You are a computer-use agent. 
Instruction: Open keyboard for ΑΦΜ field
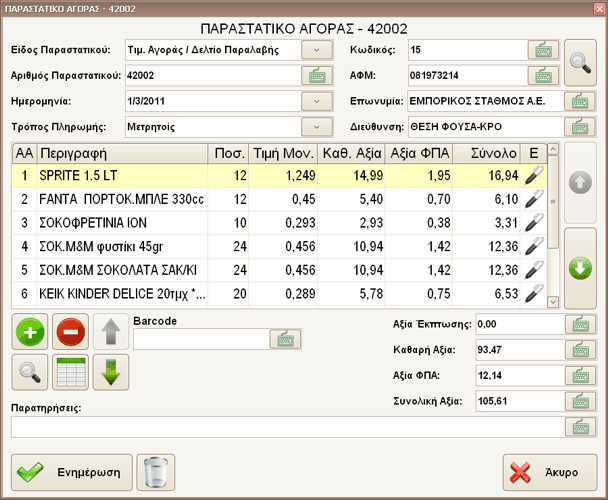[543, 76]
